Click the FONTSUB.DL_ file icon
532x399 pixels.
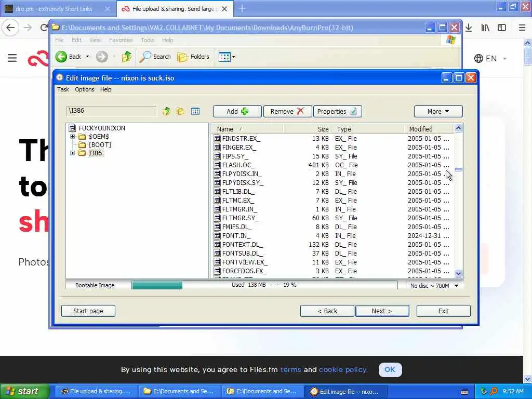(x=217, y=253)
